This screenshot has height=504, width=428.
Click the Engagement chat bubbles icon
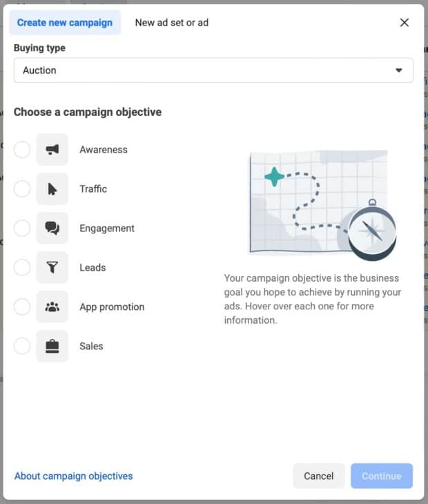coord(52,229)
